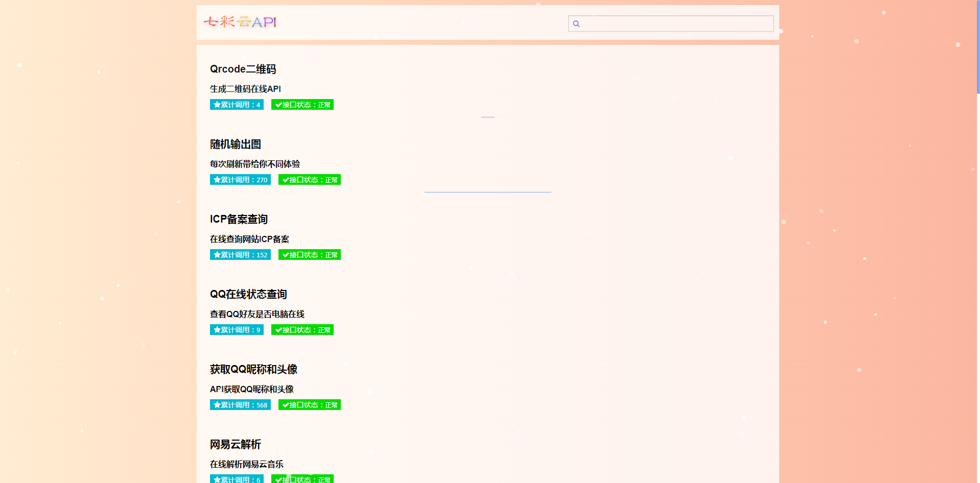This screenshot has height=483, width=980.
Task: Select the '累计调用：4' badge
Action: pyautogui.click(x=237, y=104)
